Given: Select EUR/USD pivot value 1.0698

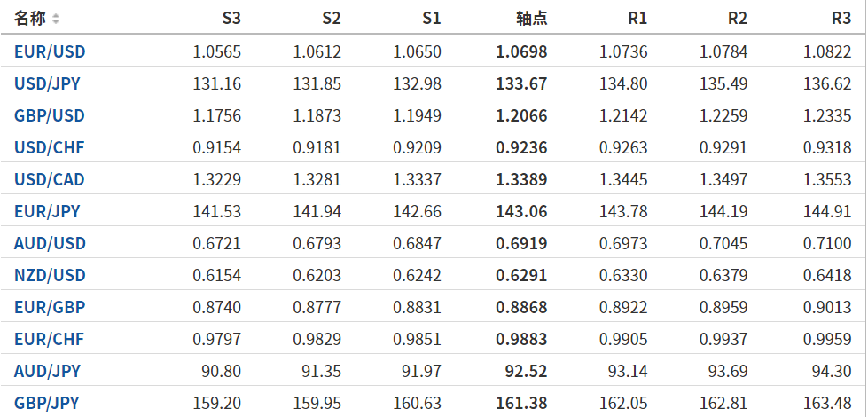Looking at the screenshot, I should 521,52.
